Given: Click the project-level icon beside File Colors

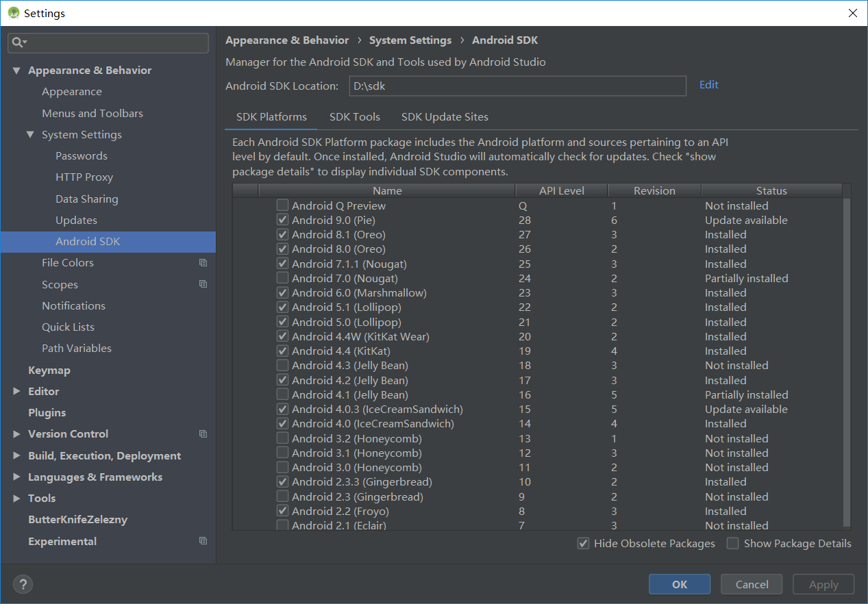Looking at the screenshot, I should [x=203, y=263].
